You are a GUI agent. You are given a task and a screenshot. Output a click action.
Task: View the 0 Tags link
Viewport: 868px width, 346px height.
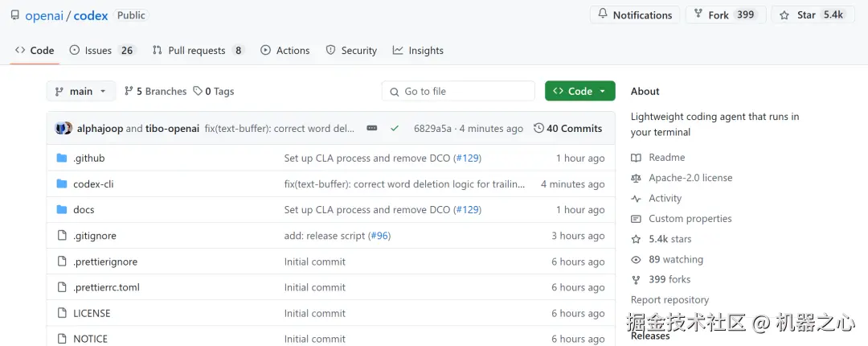(214, 92)
